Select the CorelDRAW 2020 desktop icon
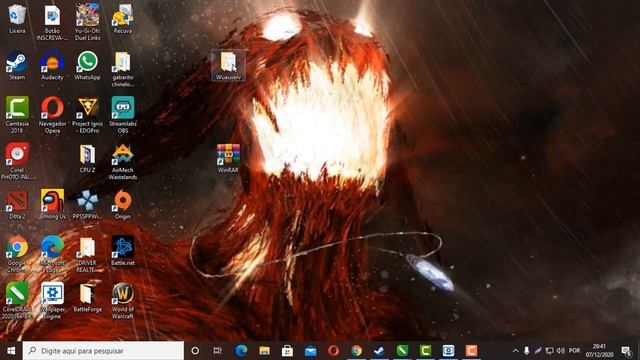Viewport: 640px width, 360px height. (17, 301)
